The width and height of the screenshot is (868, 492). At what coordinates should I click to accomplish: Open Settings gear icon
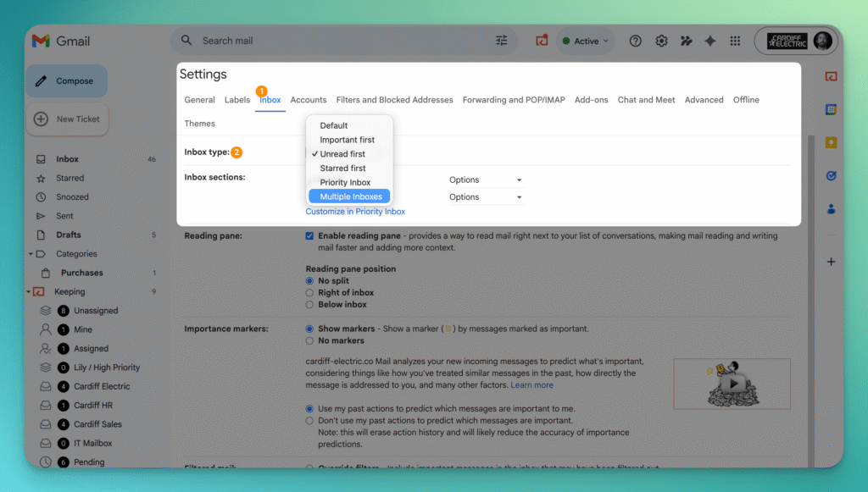[661, 41]
